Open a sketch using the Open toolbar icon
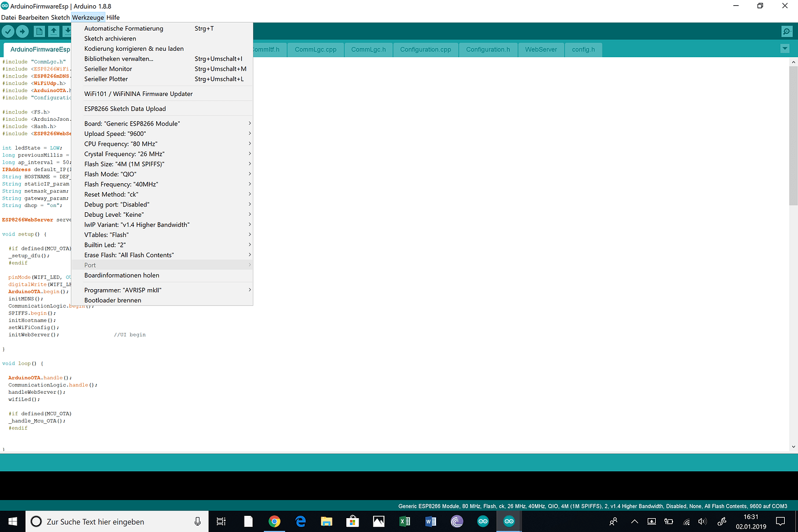Screen dimensions: 798x532 tap(53, 31)
